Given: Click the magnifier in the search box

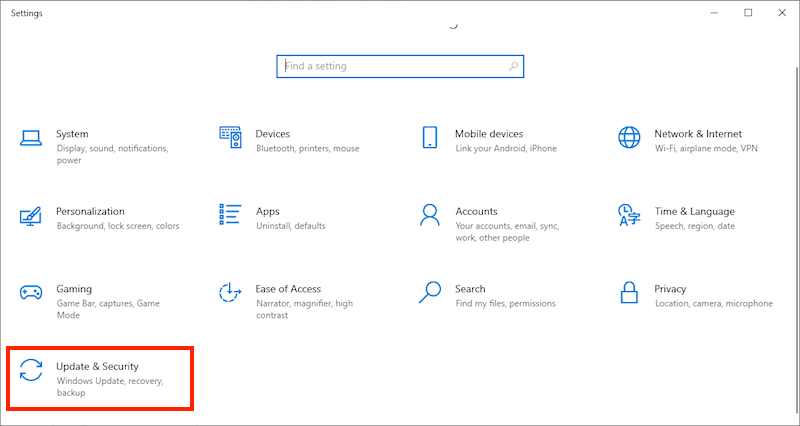Looking at the screenshot, I should click(513, 66).
